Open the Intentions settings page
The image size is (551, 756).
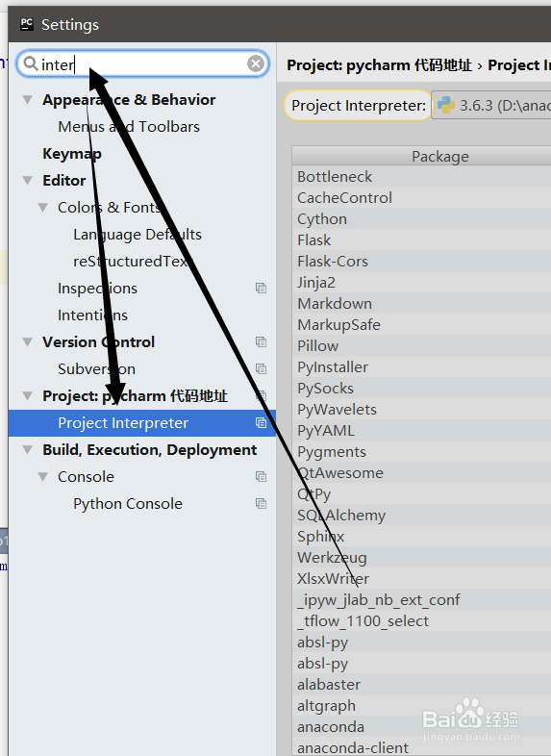pos(92,315)
